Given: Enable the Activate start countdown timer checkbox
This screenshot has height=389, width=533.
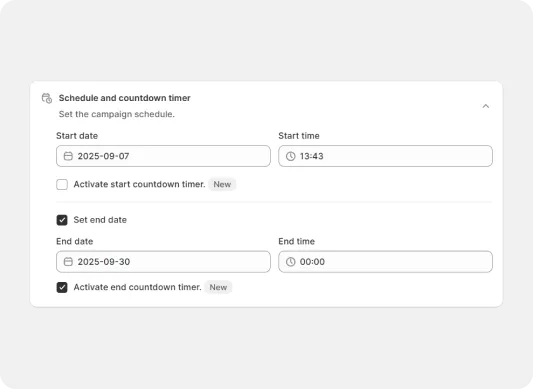Looking at the screenshot, I should (x=62, y=184).
